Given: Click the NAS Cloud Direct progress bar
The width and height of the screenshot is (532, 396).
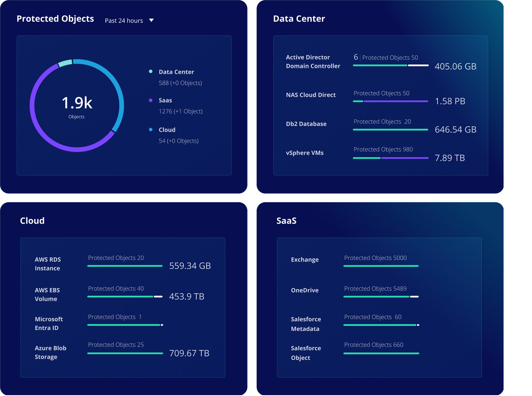Looking at the screenshot, I should 390,101.
